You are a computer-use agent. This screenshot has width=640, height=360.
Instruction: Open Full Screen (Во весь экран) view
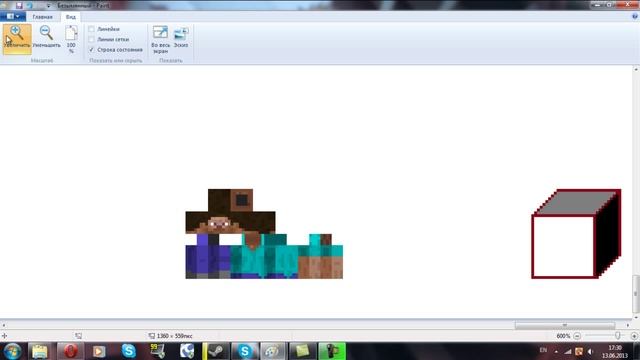160,39
